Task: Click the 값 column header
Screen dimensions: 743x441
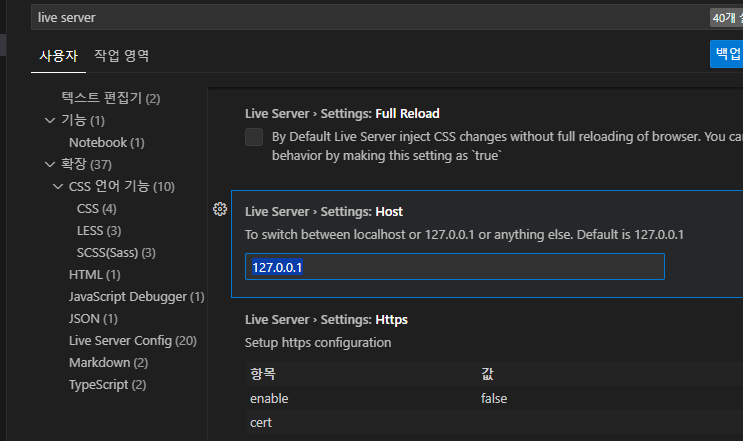Action: (x=487, y=374)
